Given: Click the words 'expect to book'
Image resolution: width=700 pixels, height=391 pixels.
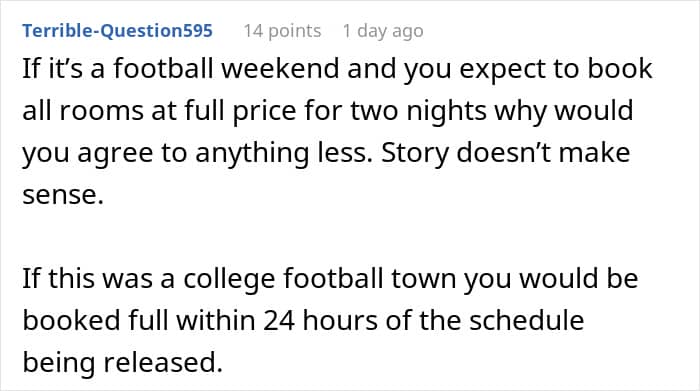Looking at the screenshot, I should tap(556, 69).
